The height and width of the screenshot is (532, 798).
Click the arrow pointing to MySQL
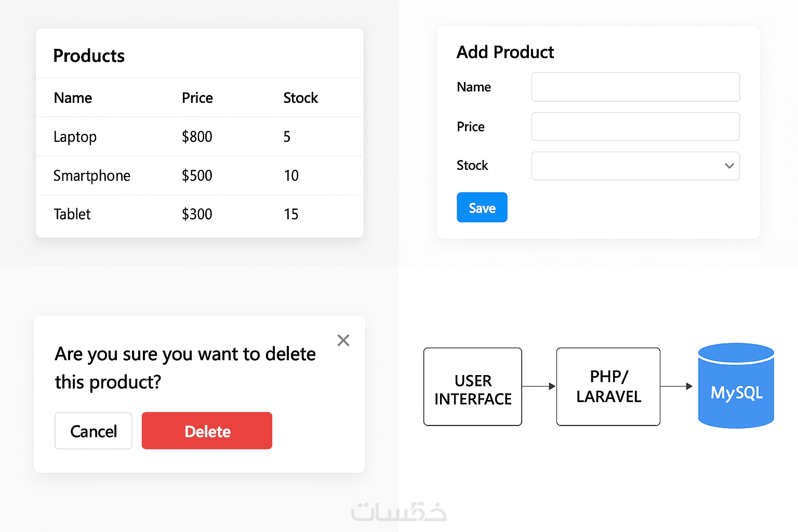[x=676, y=386]
